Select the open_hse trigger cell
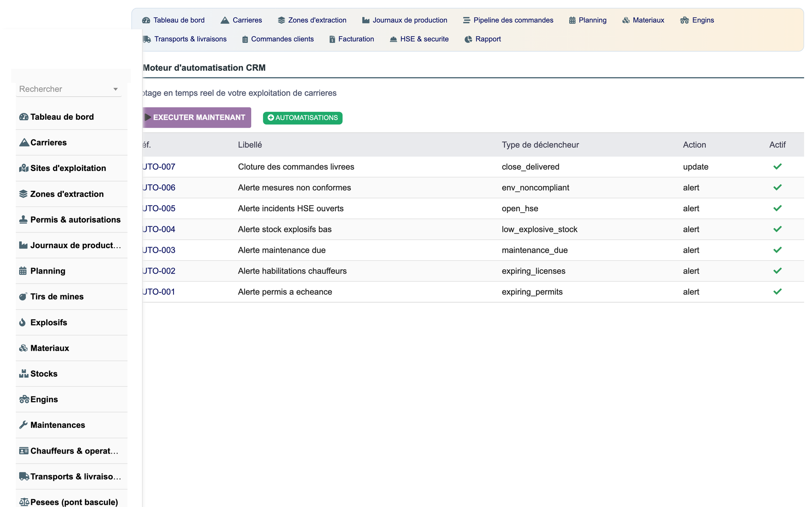This screenshot has height=507, width=812. tap(520, 208)
